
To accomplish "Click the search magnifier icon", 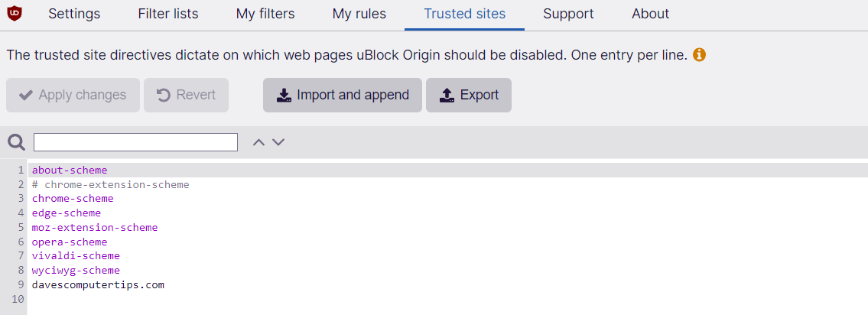I will (x=17, y=142).
